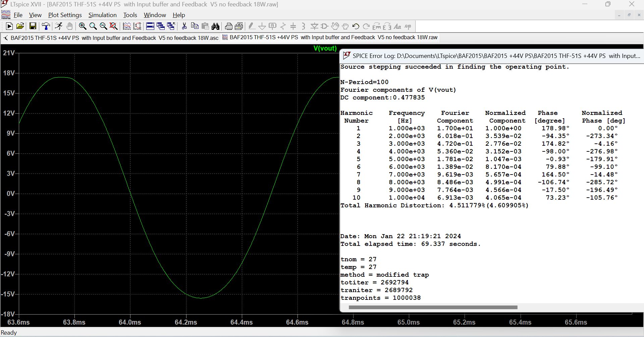The width and height of the screenshot is (644, 337).
Task: Click the Undo arrow icon
Action: (x=356, y=26)
